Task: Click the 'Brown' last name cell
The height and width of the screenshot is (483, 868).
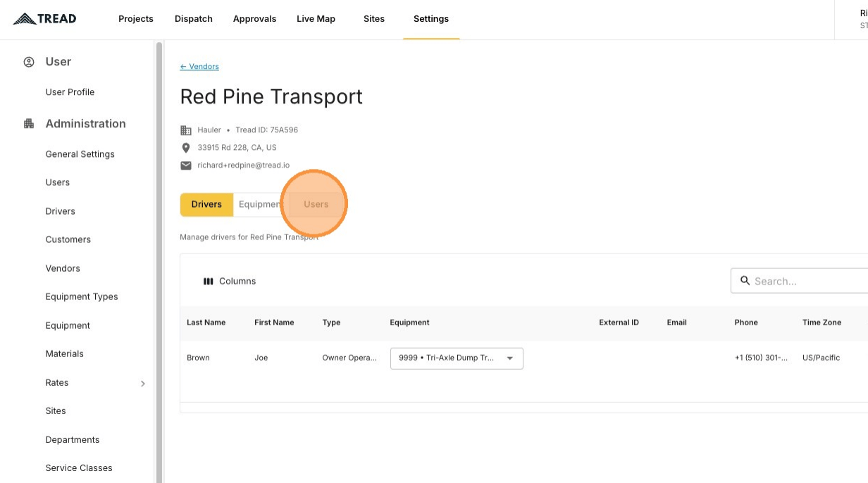Action: [x=198, y=358]
